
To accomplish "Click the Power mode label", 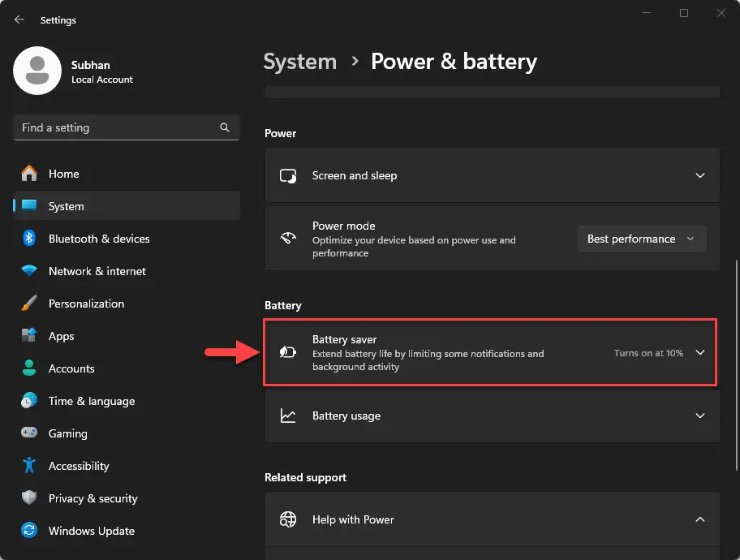I will (343, 226).
